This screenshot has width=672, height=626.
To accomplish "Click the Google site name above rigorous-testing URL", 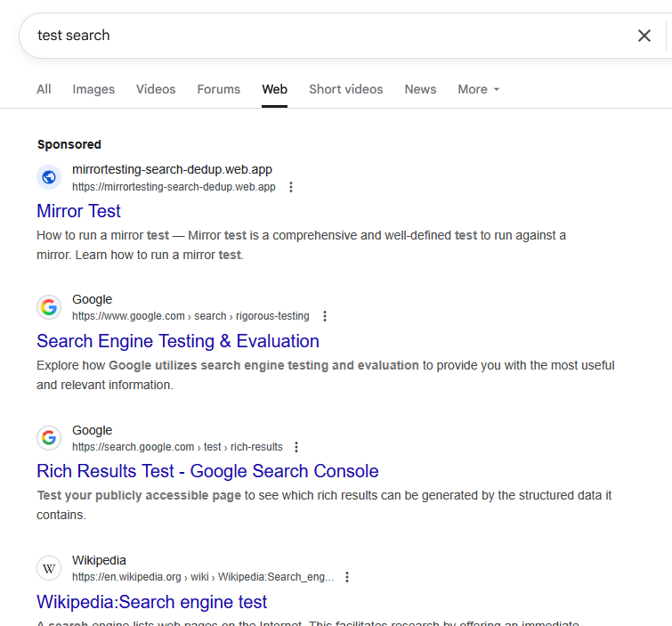I will pyautogui.click(x=93, y=299).
